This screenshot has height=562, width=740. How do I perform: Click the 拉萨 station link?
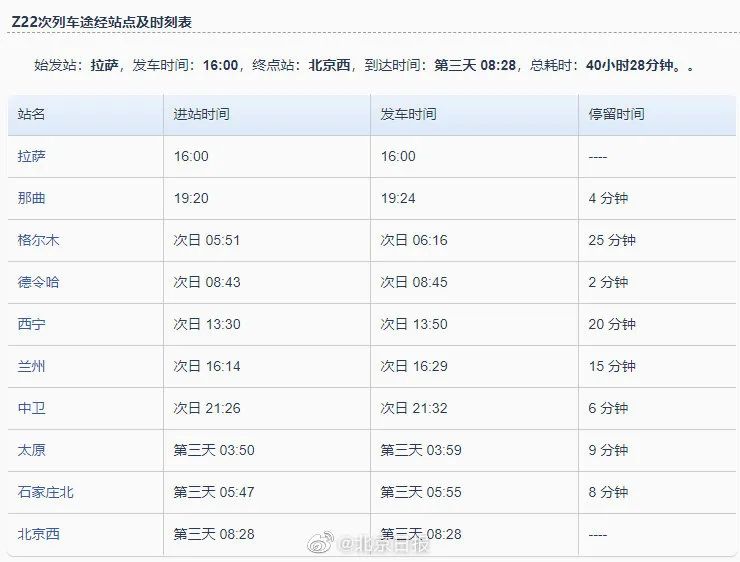(32, 156)
